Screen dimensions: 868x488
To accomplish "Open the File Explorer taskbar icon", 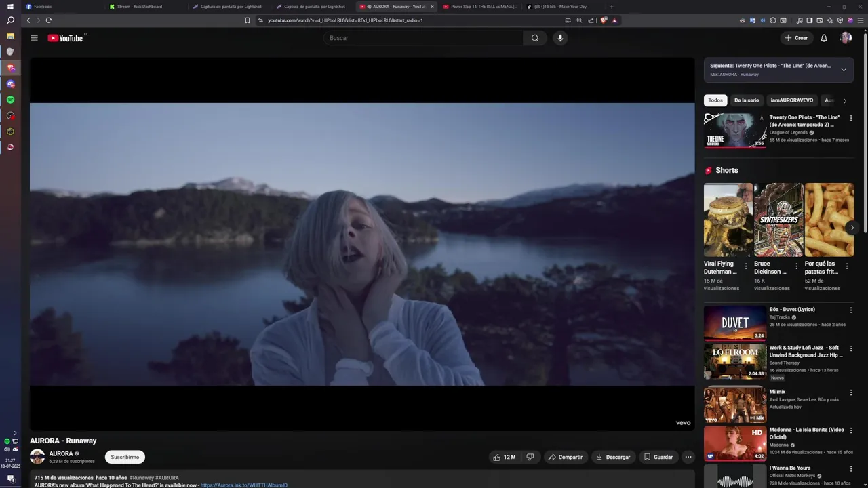I will 10,36.
